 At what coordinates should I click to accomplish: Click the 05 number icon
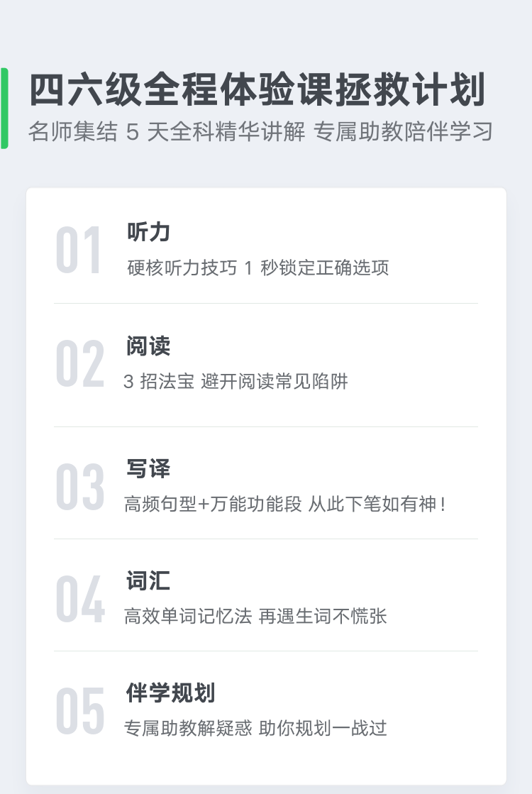pyautogui.click(x=80, y=711)
